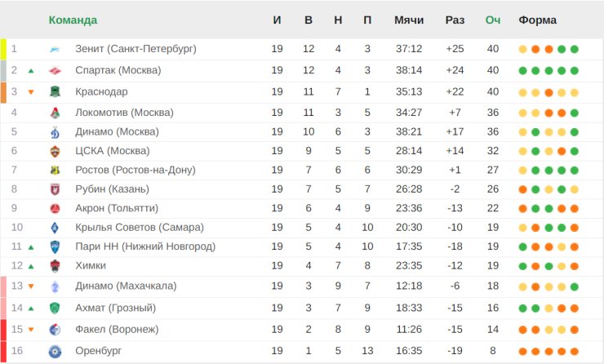Click the Zenit team logo
This screenshot has height=364, width=604.
point(55,49)
